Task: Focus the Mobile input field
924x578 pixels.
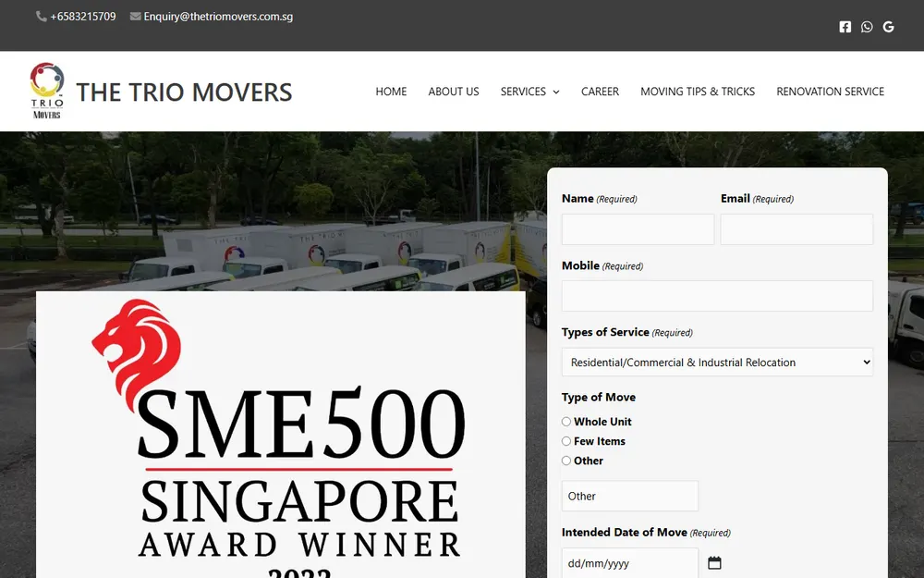Action: (717, 296)
